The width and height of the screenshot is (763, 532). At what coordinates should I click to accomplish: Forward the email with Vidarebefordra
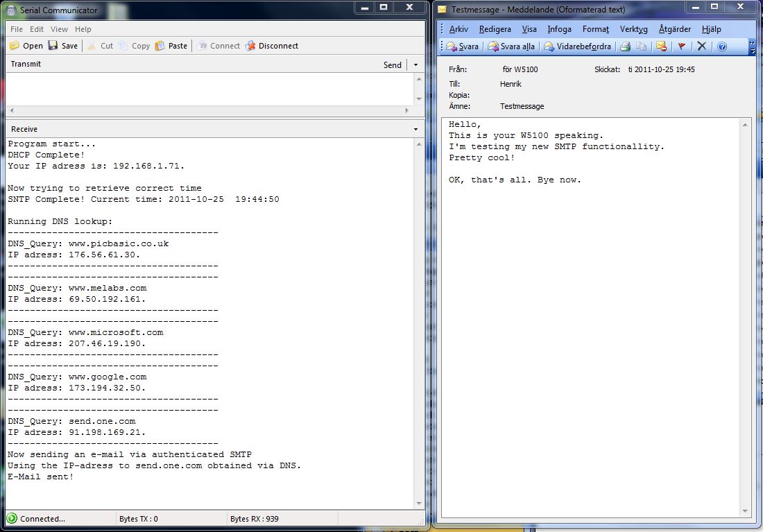coord(577,46)
